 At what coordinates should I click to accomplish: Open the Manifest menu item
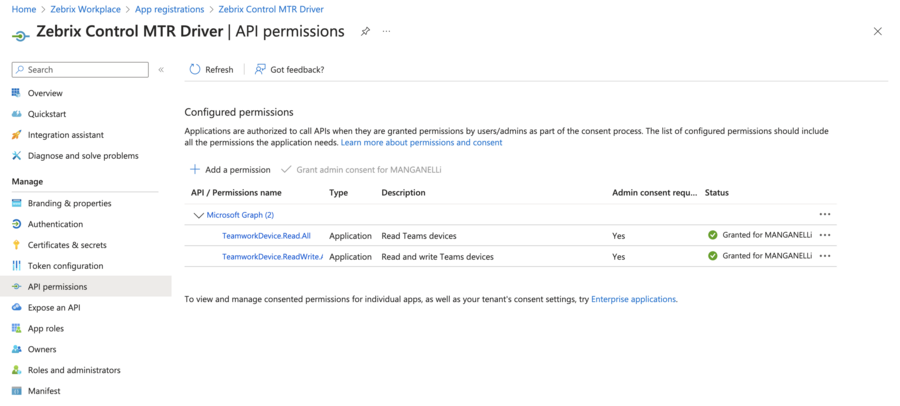click(x=44, y=391)
